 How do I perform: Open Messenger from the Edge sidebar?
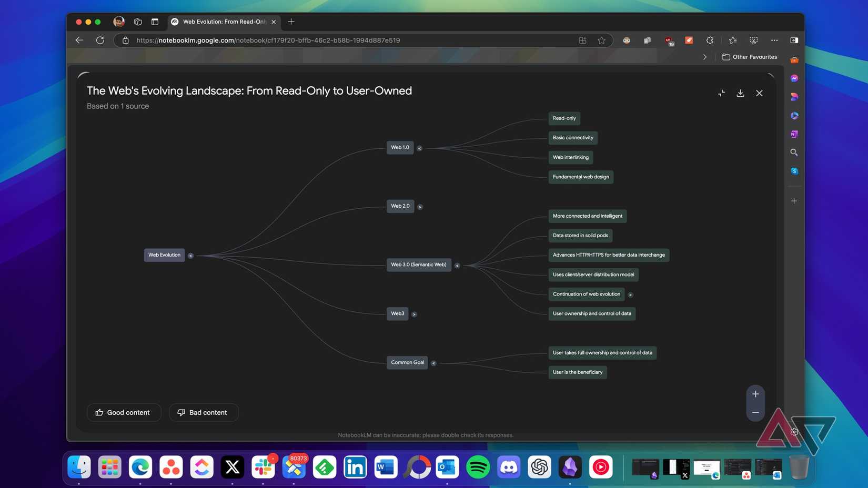(794, 78)
